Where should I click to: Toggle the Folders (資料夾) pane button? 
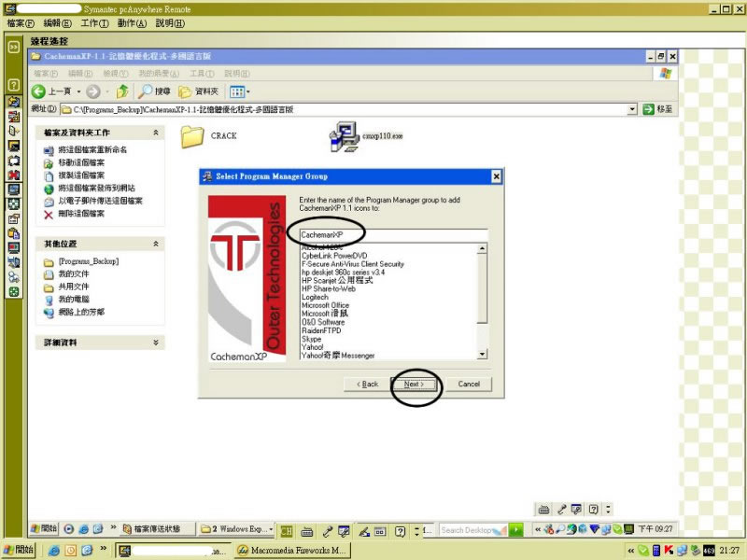(198, 91)
